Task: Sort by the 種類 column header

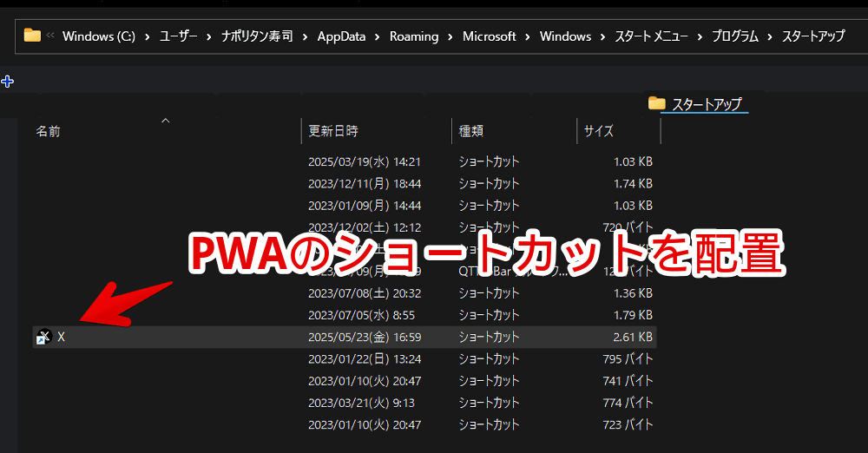Action: 471,131
